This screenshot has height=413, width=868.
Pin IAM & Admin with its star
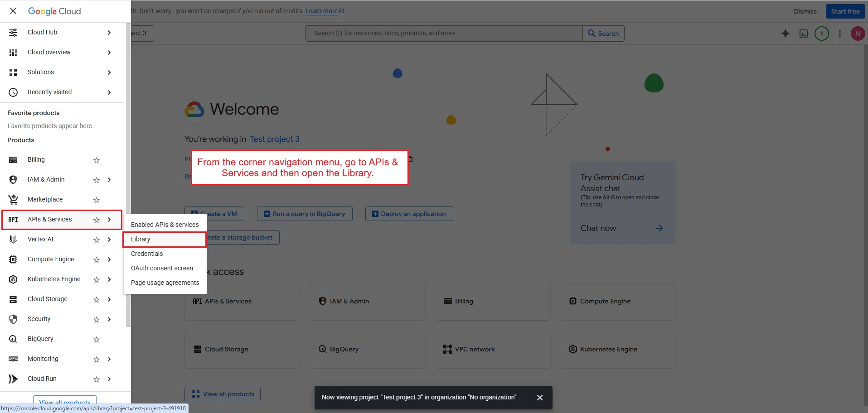pos(97,180)
